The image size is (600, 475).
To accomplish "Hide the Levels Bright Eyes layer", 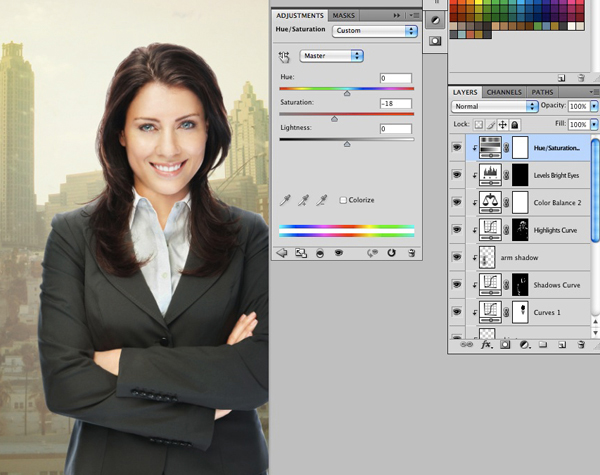I will [x=457, y=174].
